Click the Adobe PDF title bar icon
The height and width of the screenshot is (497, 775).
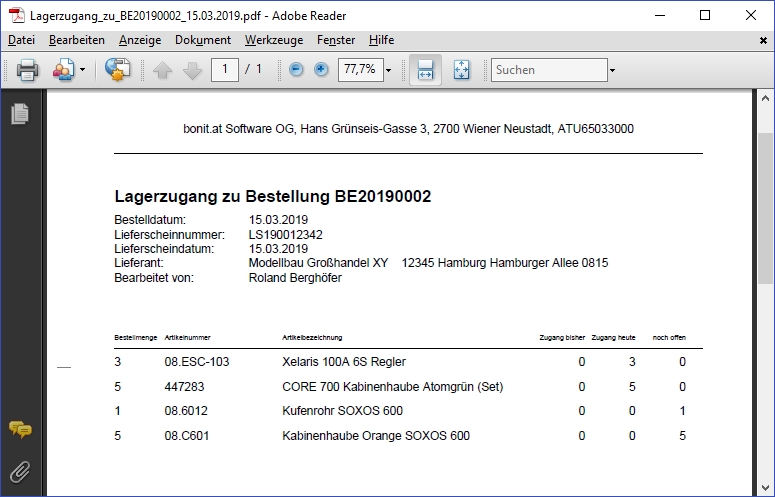[x=17, y=15]
